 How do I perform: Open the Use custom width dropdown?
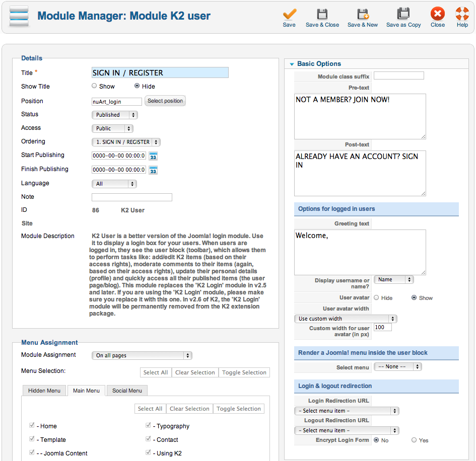tap(346, 319)
